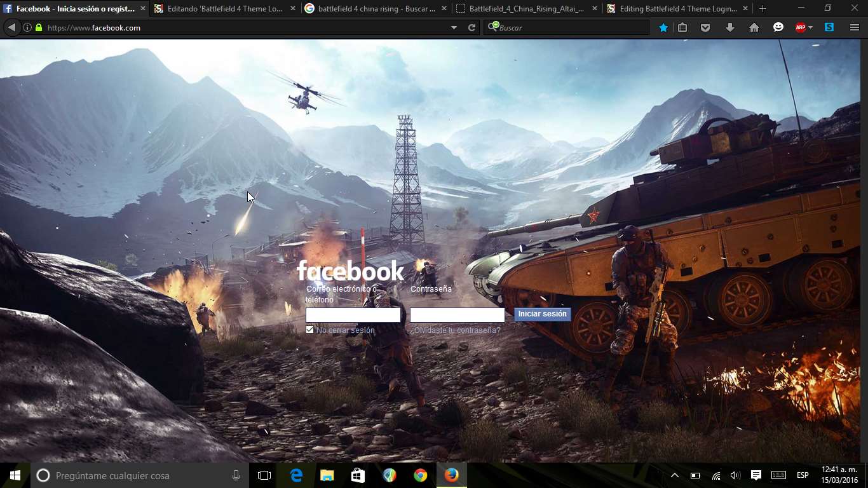868x488 pixels.
Task: Switch to Battlefield_4_China_Rising_Altai tab
Action: [527, 9]
